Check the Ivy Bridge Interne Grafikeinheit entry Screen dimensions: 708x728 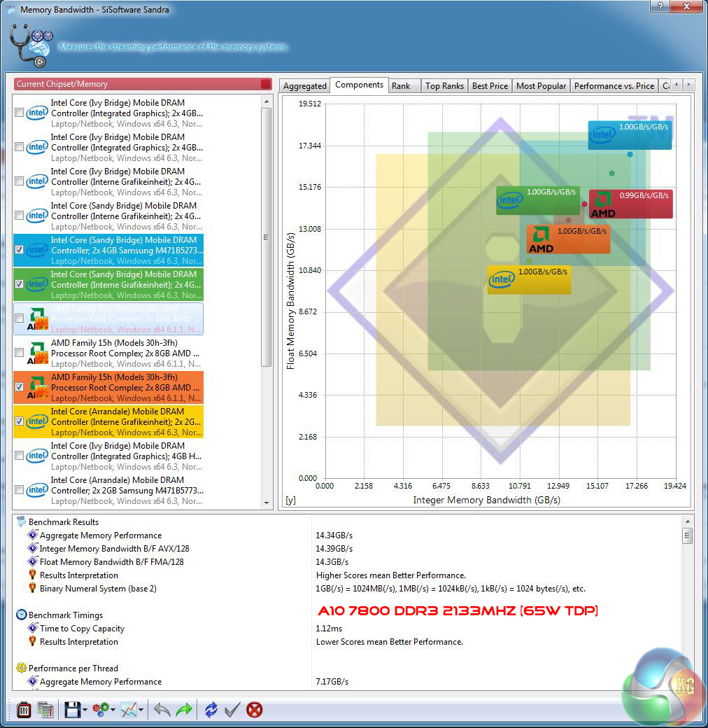coord(19,181)
